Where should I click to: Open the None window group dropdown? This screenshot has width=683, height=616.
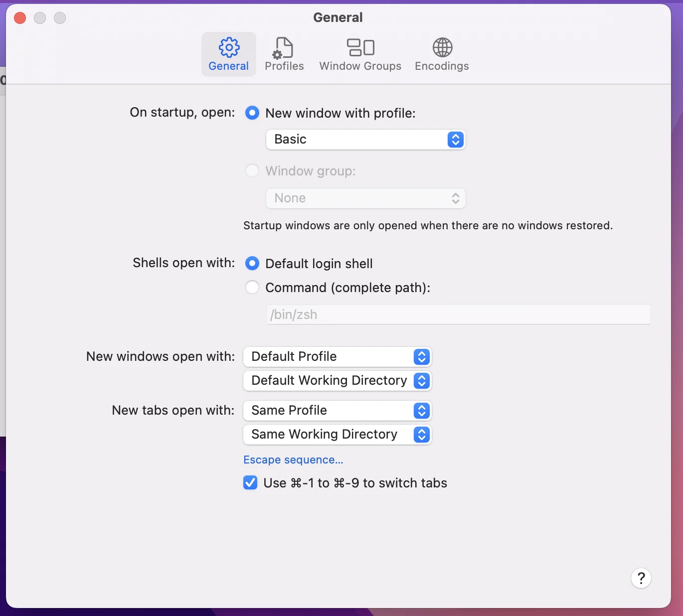(x=365, y=198)
